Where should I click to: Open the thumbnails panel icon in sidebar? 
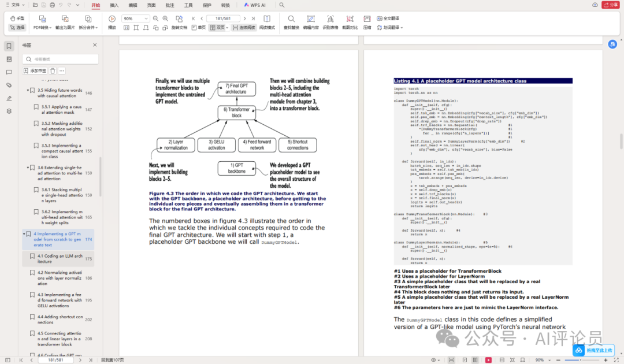pyautogui.click(x=9, y=60)
